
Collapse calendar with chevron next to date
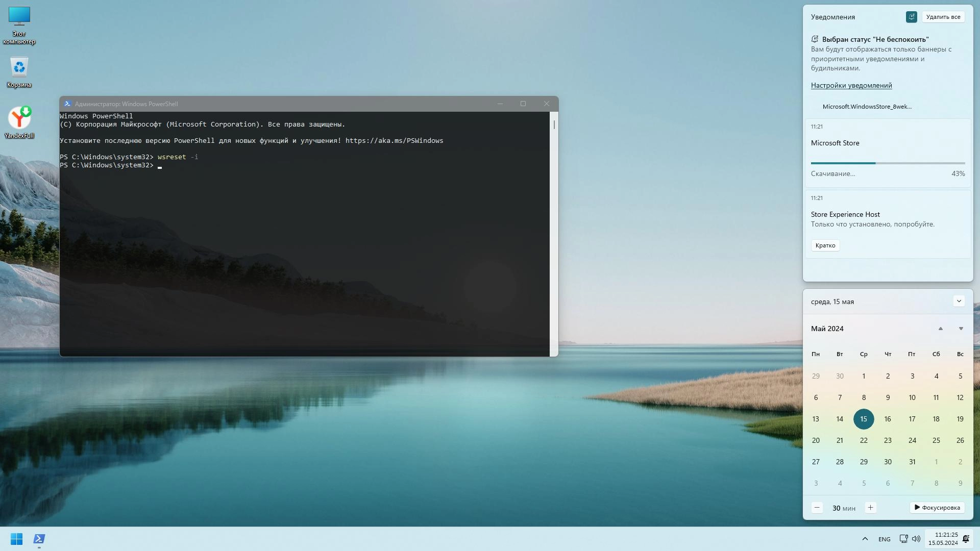[x=959, y=301]
